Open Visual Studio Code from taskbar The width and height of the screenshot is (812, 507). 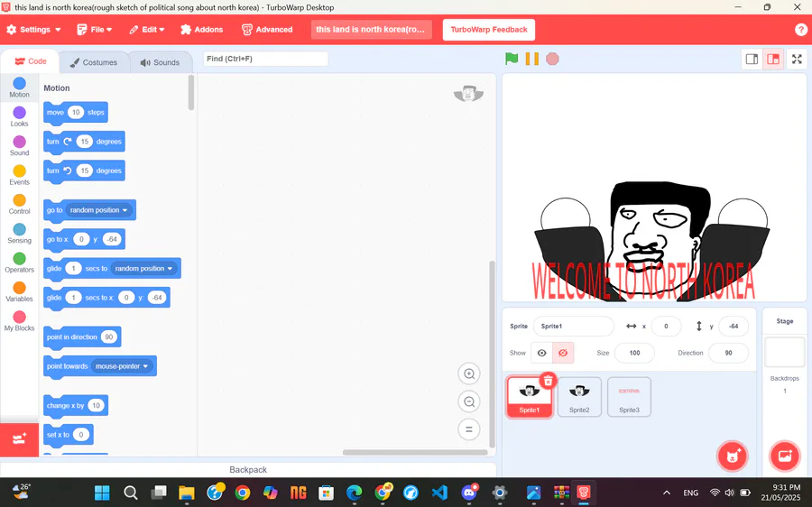[439, 493]
